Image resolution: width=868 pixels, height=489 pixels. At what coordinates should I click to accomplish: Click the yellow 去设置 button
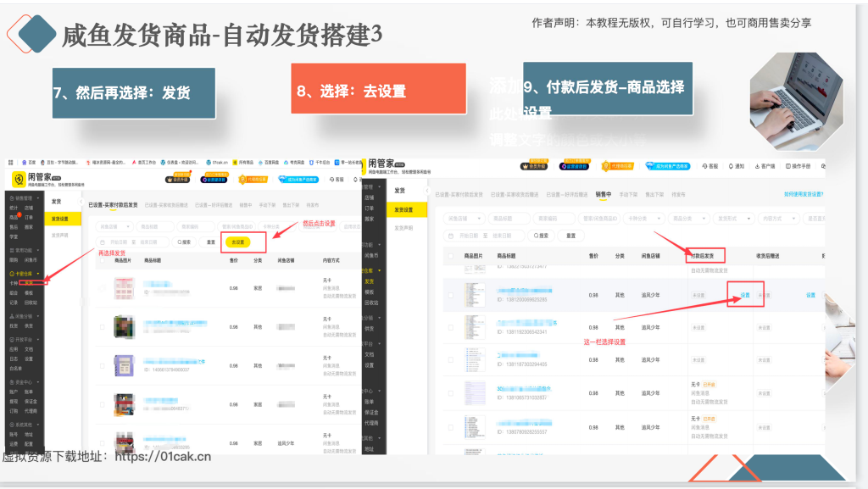[x=237, y=242]
